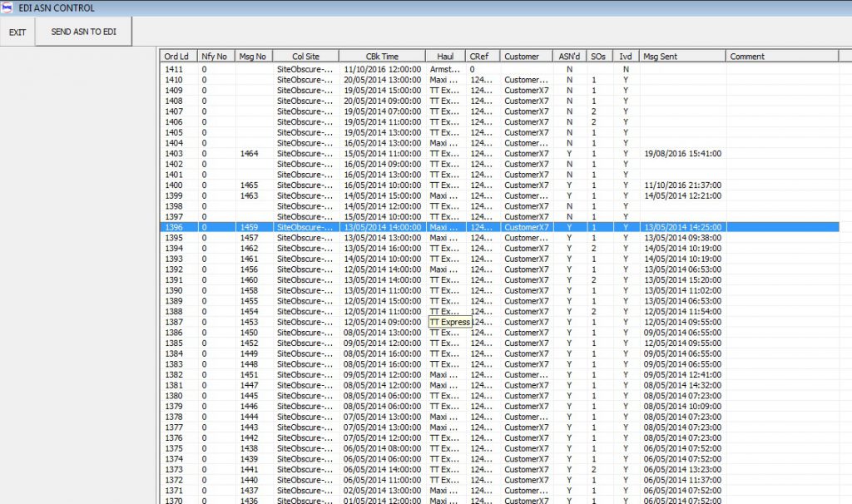Click the ASN'd column header
This screenshot has height=504, width=852.
tap(568, 57)
